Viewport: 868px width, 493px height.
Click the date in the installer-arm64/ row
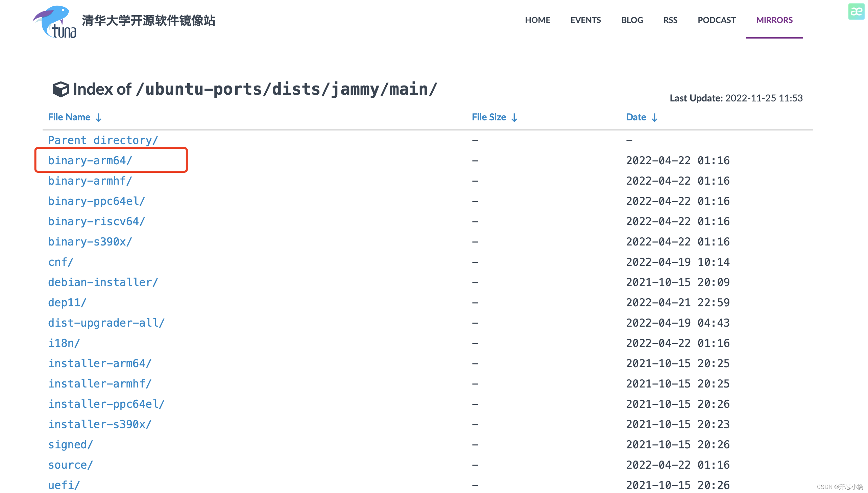(x=678, y=363)
